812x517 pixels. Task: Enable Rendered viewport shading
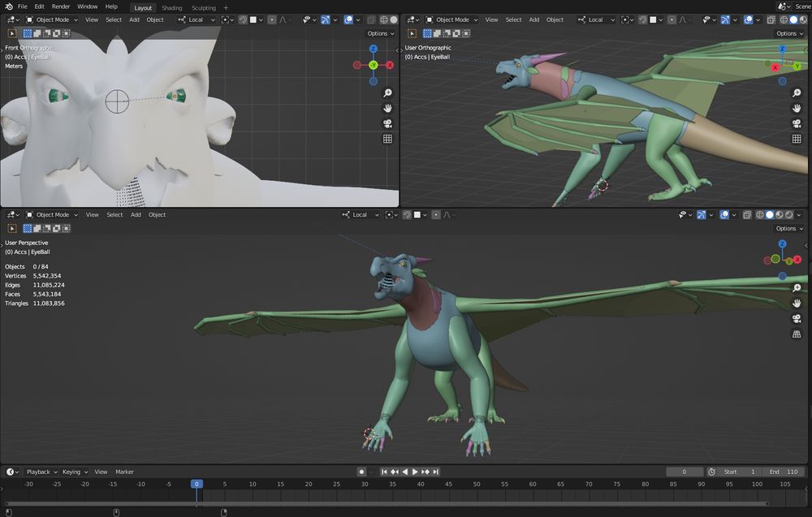point(788,214)
